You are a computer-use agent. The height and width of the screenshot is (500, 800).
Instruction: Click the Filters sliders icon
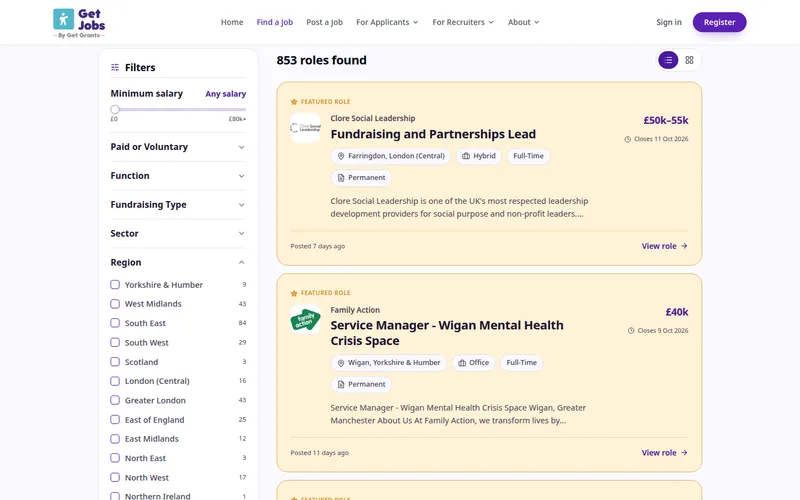pyautogui.click(x=115, y=67)
